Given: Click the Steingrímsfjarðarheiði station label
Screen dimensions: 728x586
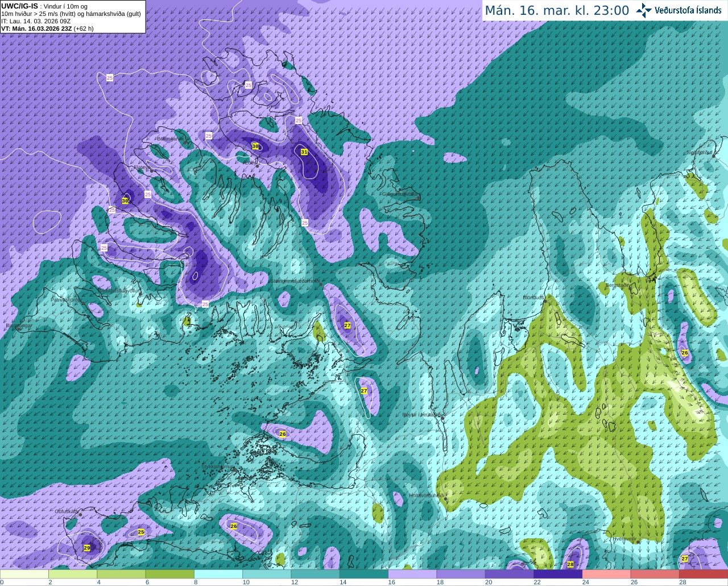Looking at the screenshot, I should coord(295,280).
